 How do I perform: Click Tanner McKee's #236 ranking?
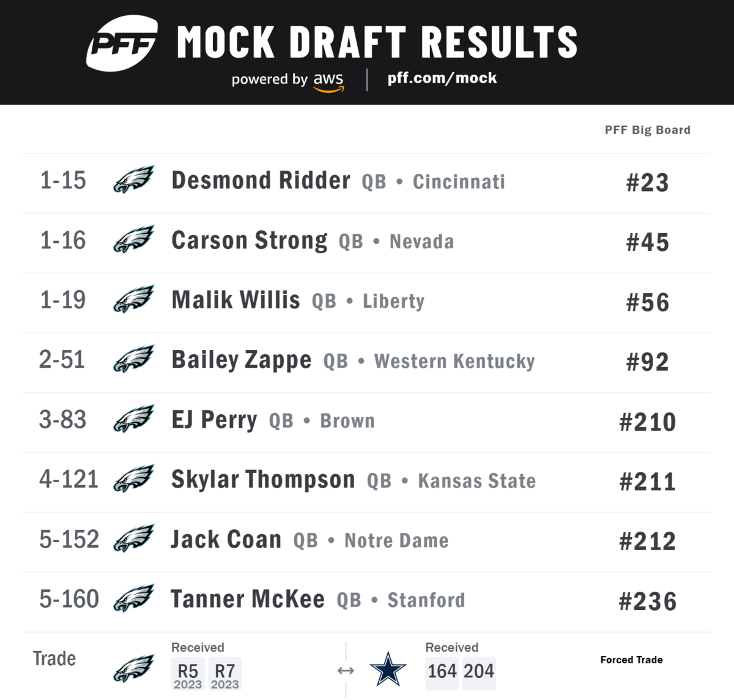(648, 601)
